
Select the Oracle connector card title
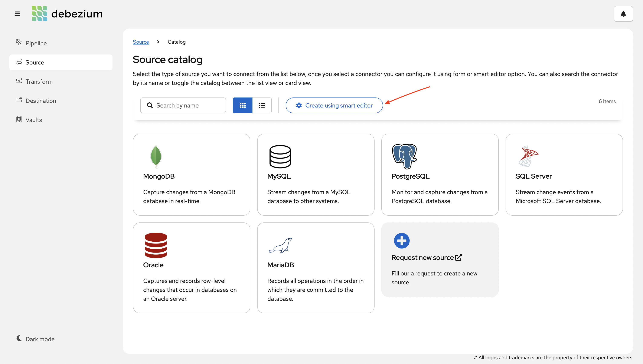tap(153, 265)
